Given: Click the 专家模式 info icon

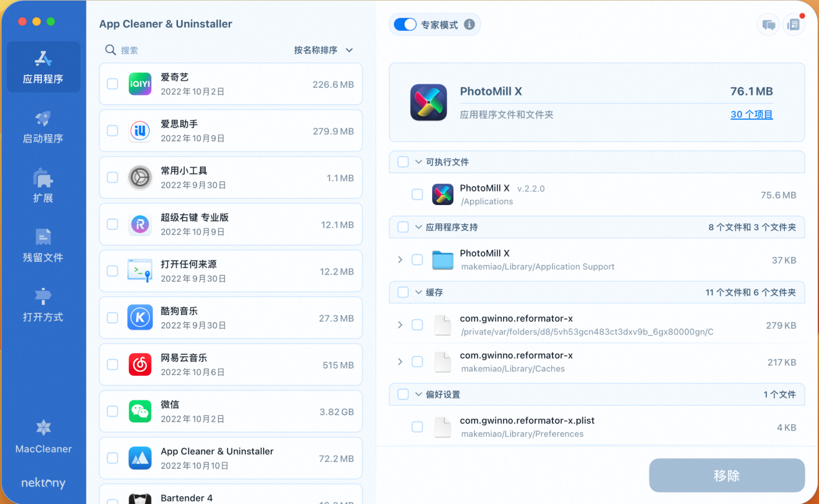Looking at the screenshot, I should 469,24.
